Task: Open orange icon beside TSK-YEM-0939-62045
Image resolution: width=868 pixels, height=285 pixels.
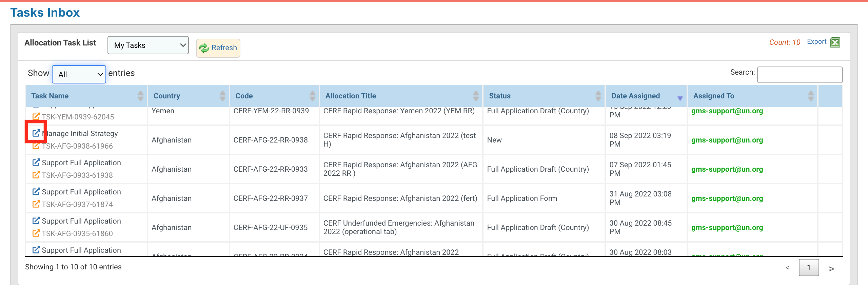Action: tap(36, 117)
